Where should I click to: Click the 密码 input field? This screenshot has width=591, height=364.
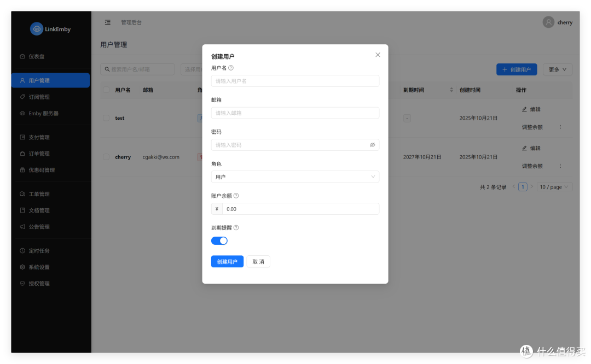pos(295,145)
